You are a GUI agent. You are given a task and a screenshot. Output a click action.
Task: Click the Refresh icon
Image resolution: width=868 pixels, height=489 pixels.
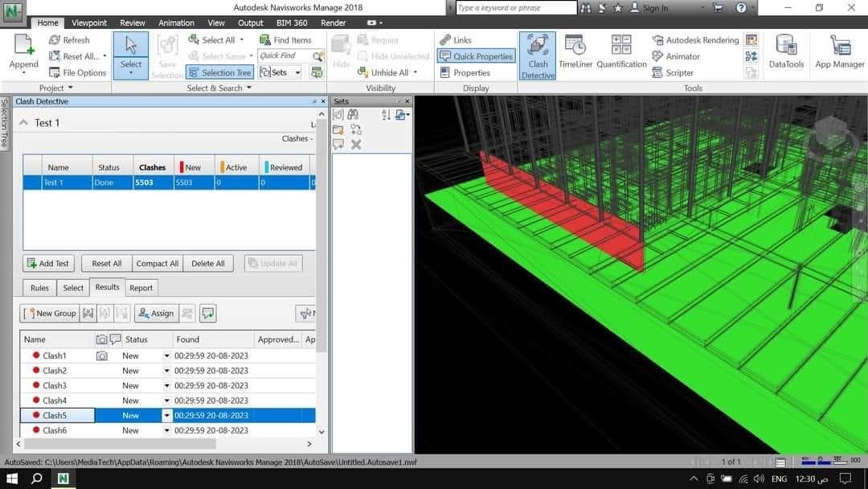[55, 40]
